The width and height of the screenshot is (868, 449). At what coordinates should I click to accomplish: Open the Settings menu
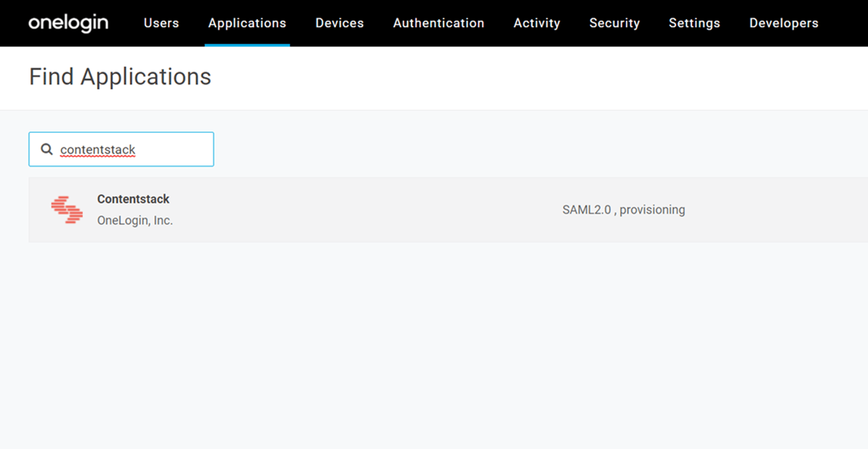[694, 23]
